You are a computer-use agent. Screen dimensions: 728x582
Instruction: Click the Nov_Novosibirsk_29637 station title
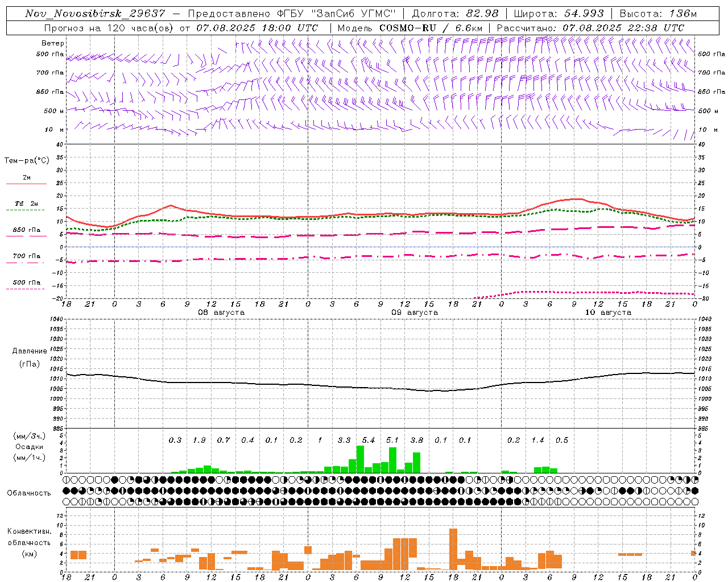[95, 14]
